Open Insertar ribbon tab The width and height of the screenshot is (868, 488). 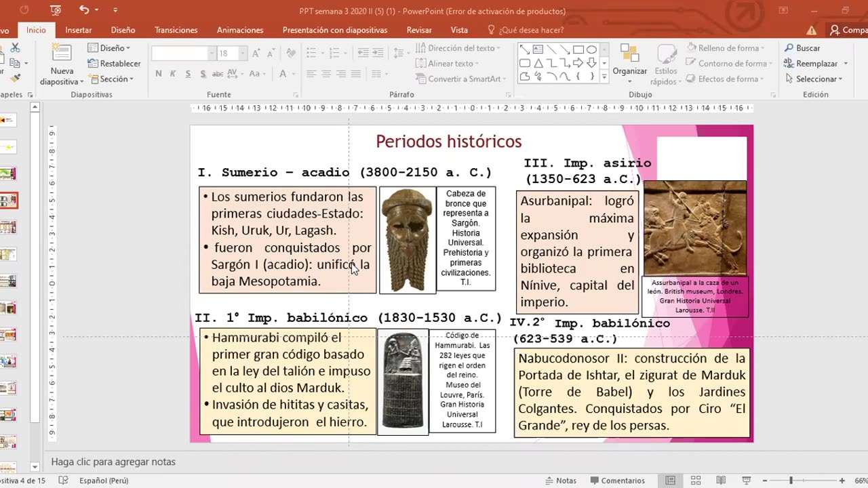click(78, 30)
